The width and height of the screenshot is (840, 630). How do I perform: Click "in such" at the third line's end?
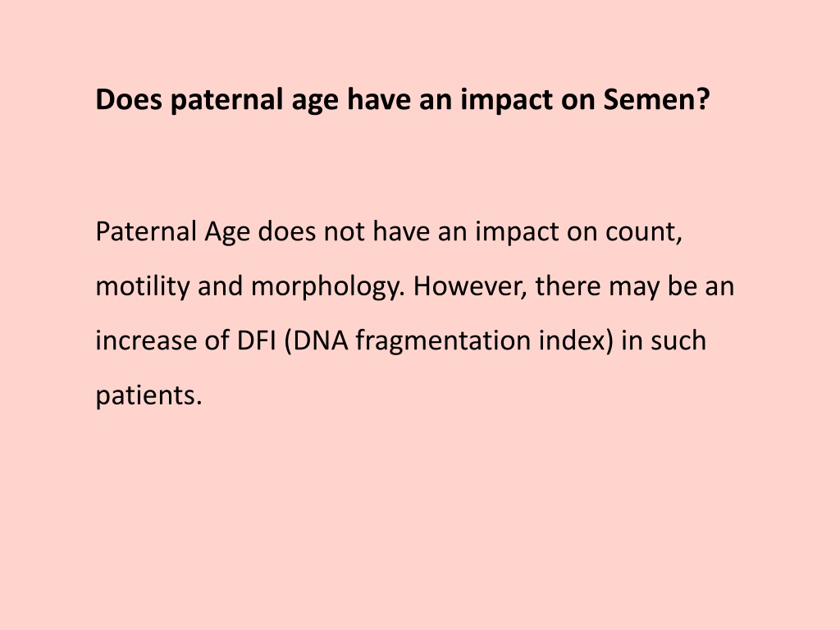click(664, 340)
